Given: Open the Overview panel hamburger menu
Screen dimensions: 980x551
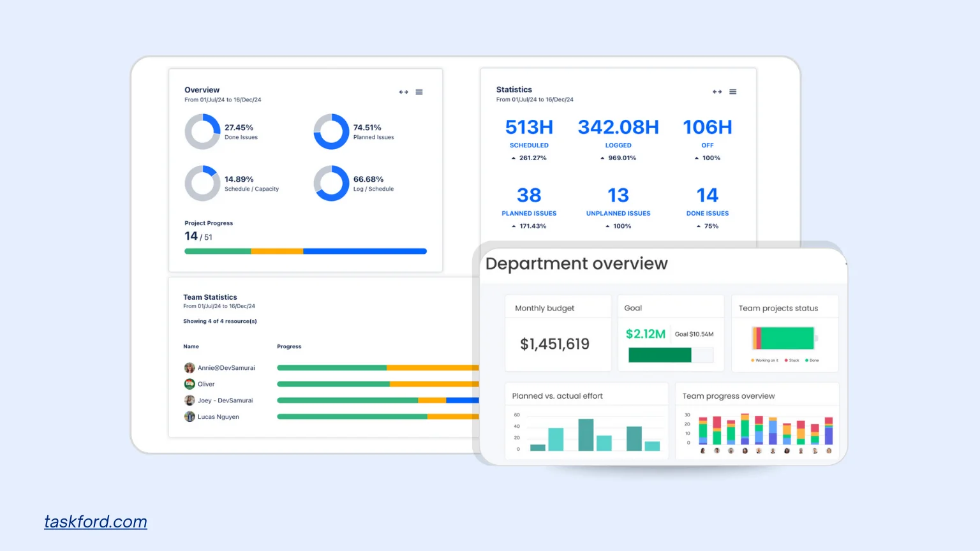Looking at the screenshot, I should (419, 92).
